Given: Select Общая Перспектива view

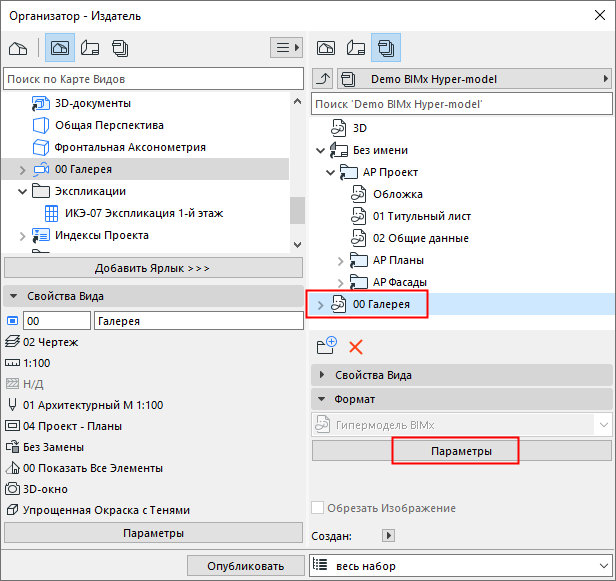Looking at the screenshot, I should tap(109, 125).
